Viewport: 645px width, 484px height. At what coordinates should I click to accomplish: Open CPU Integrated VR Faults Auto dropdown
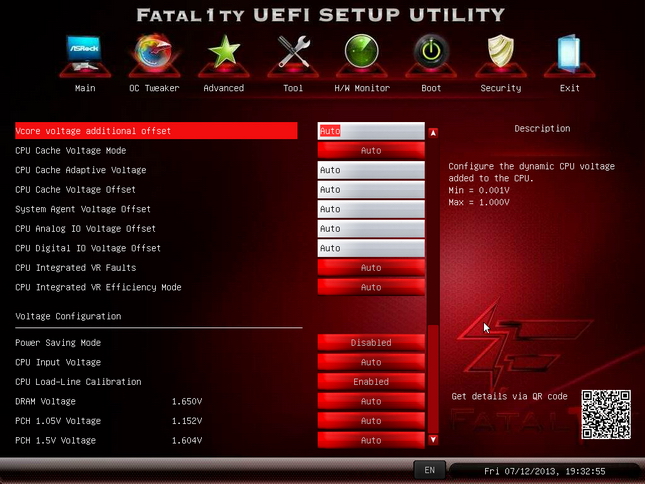click(371, 268)
